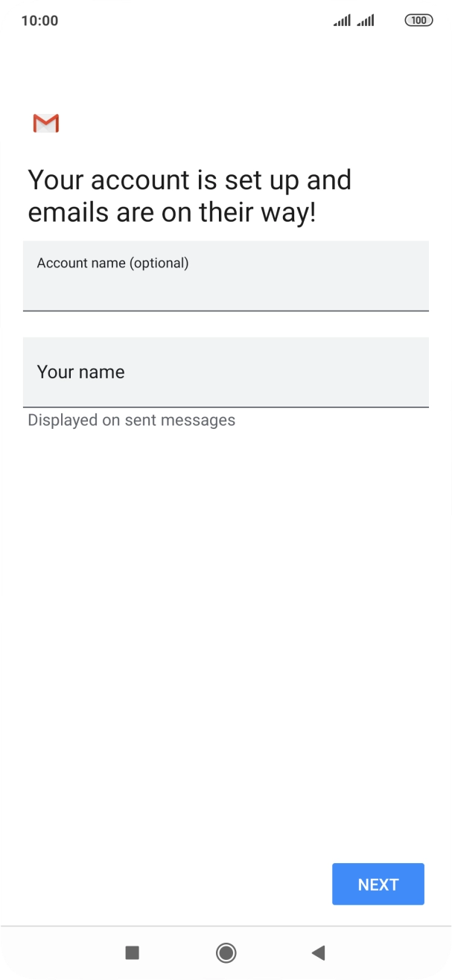Click the setup confirmation heading text
This screenshot has height=980, width=452.
189,195
